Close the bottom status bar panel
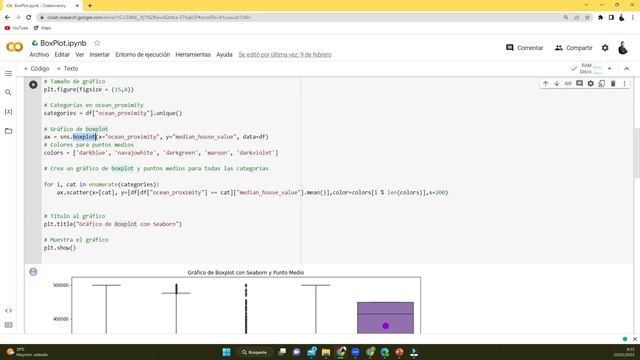640x360 pixels. click(x=635, y=339)
